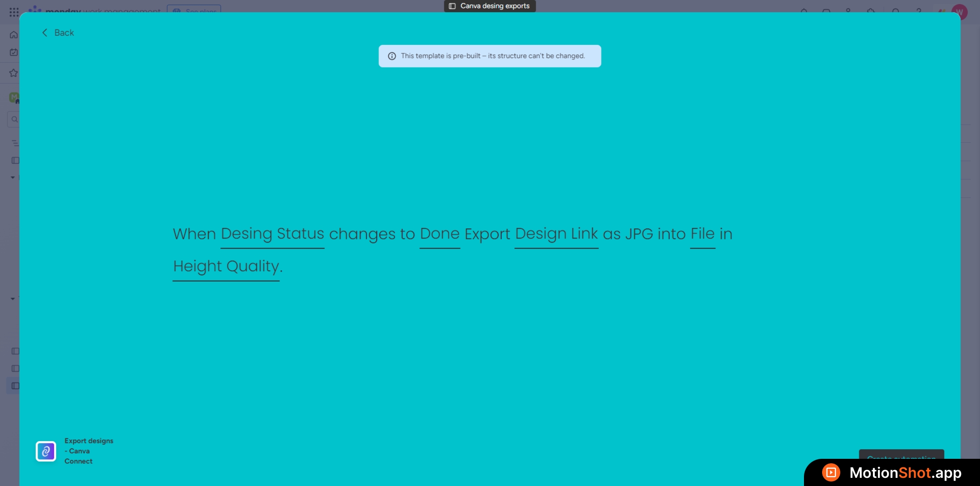Open the user avatar profile menu
The width and height of the screenshot is (980, 486).
coord(959,12)
